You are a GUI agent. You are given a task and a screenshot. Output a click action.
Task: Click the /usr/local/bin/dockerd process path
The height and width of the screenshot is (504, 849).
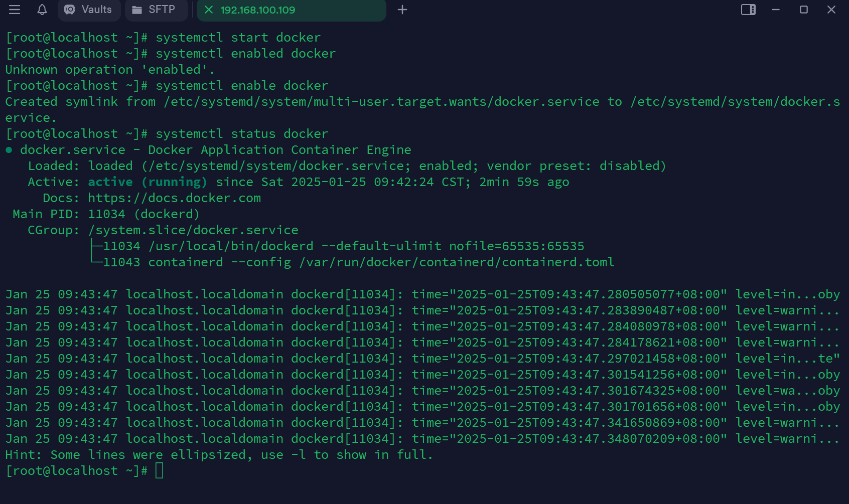click(231, 246)
